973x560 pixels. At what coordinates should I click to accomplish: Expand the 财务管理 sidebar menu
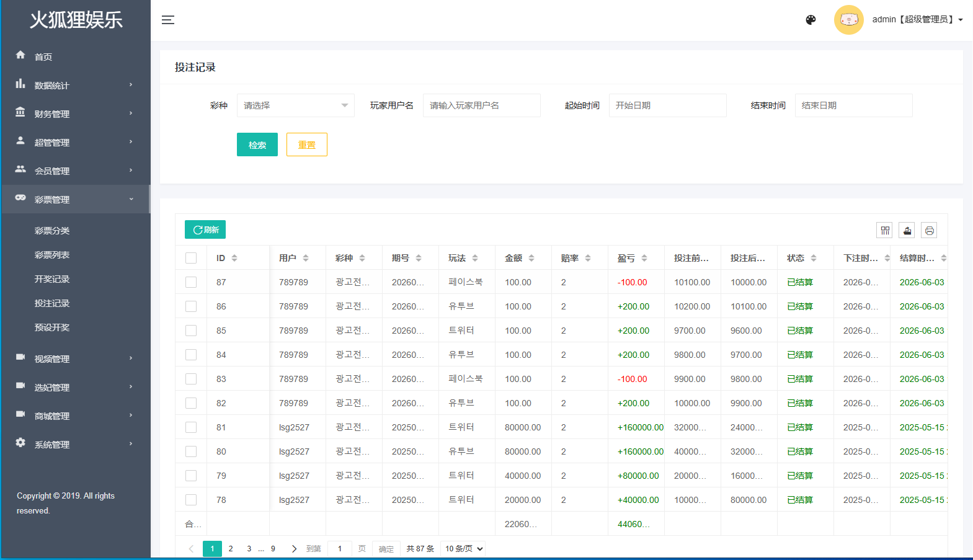75,113
